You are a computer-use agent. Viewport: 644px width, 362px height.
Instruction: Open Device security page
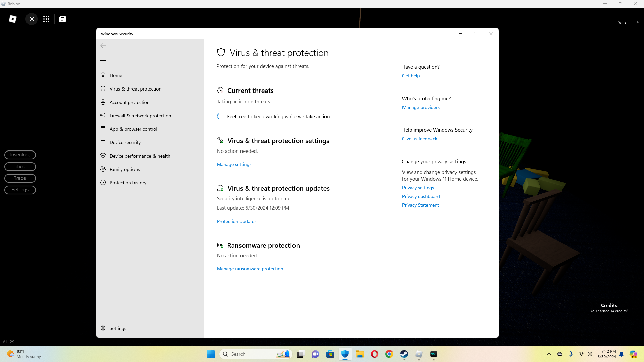150,142
